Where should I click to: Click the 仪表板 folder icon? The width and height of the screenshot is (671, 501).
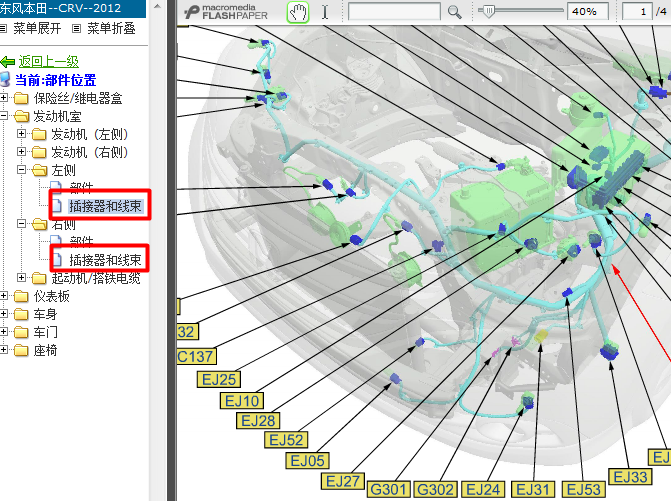[21, 296]
